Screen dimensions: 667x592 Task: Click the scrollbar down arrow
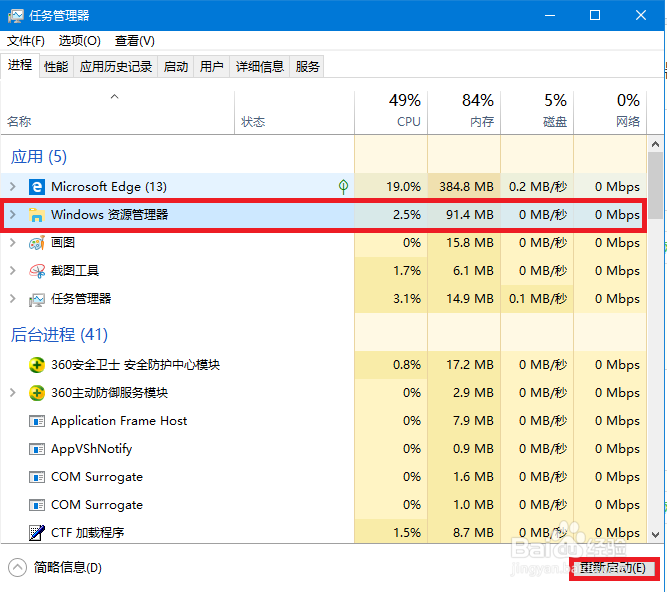coord(656,535)
